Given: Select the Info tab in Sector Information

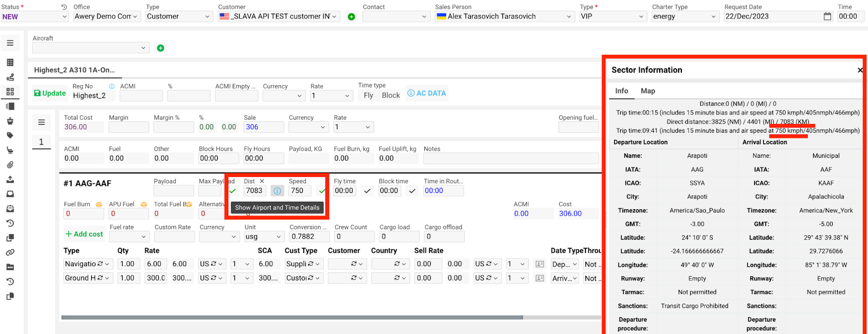Looking at the screenshot, I should coord(622,91).
